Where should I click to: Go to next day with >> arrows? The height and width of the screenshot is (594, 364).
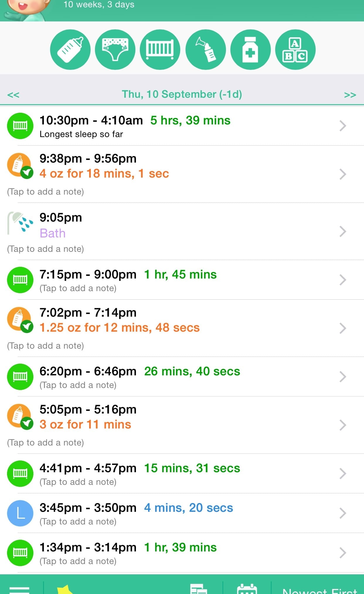point(350,95)
